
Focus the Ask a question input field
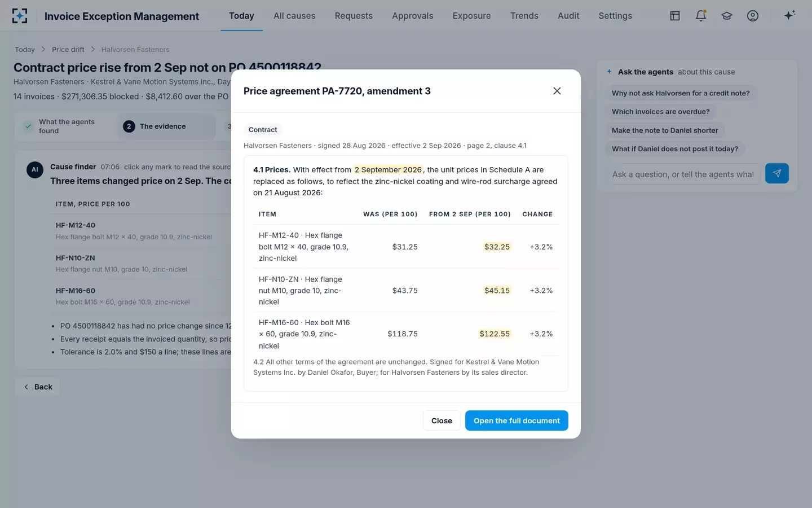[x=683, y=174]
